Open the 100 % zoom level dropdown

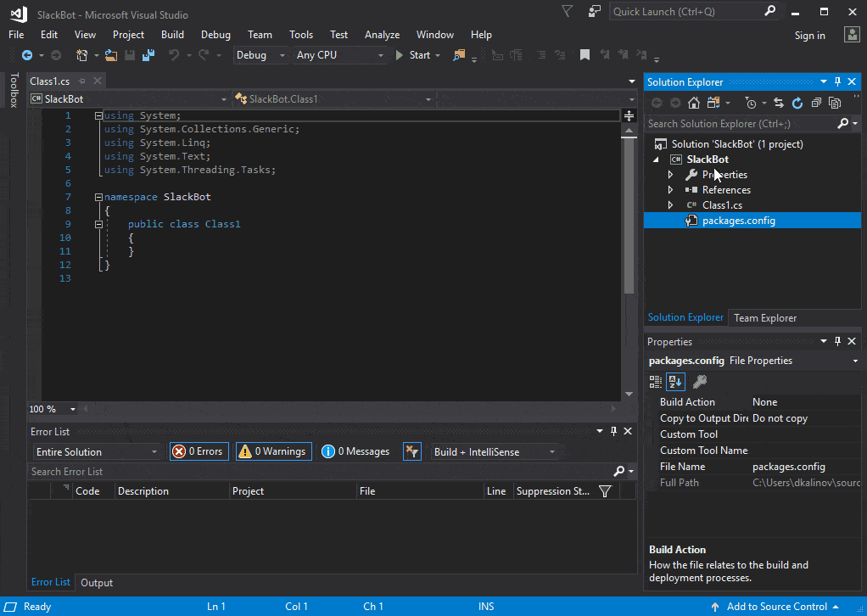72,409
